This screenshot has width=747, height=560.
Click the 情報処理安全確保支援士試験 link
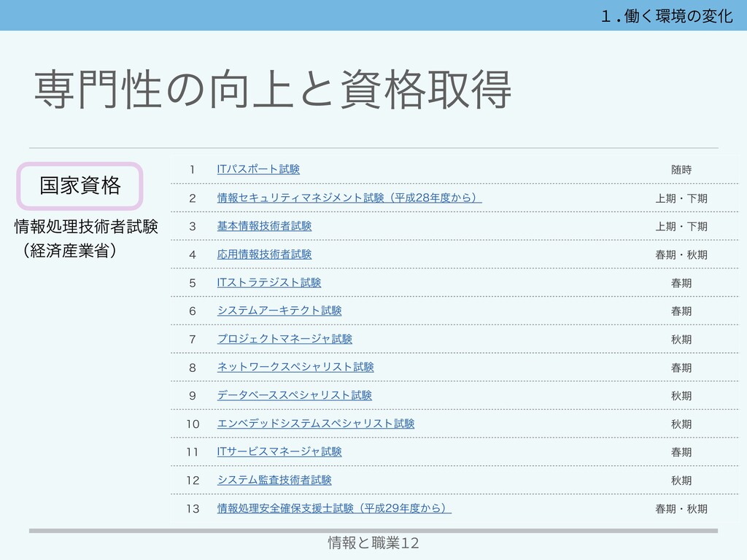coord(334,508)
